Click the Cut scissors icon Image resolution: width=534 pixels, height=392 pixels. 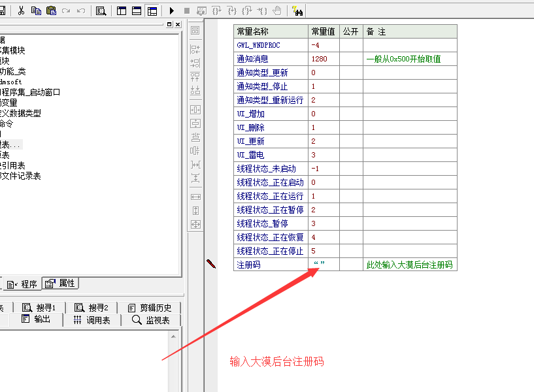[21, 11]
